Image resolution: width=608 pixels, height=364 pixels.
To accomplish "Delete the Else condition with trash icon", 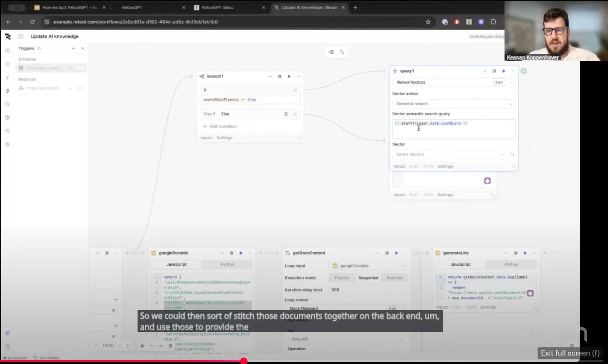I will 286,114.
